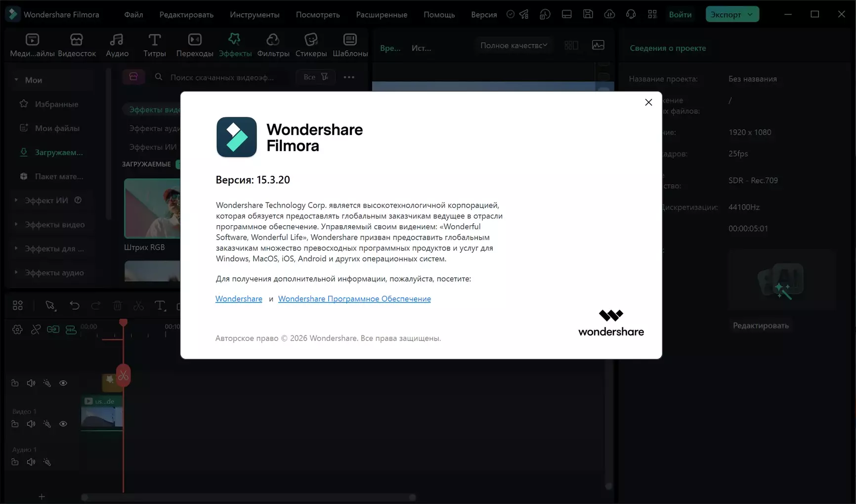Open the Все filter dropdown
This screenshot has width=856, height=504.
(x=315, y=77)
